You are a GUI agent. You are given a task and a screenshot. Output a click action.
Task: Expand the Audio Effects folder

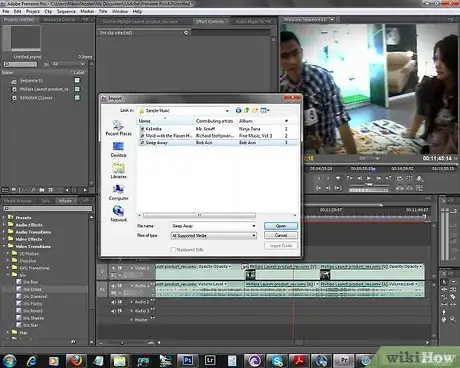[x=4, y=225]
